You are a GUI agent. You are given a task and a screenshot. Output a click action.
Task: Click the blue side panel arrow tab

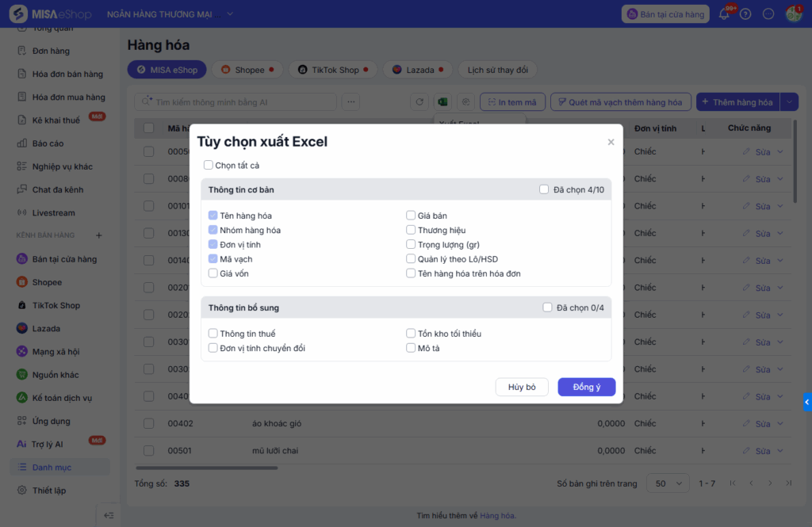click(x=806, y=403)
